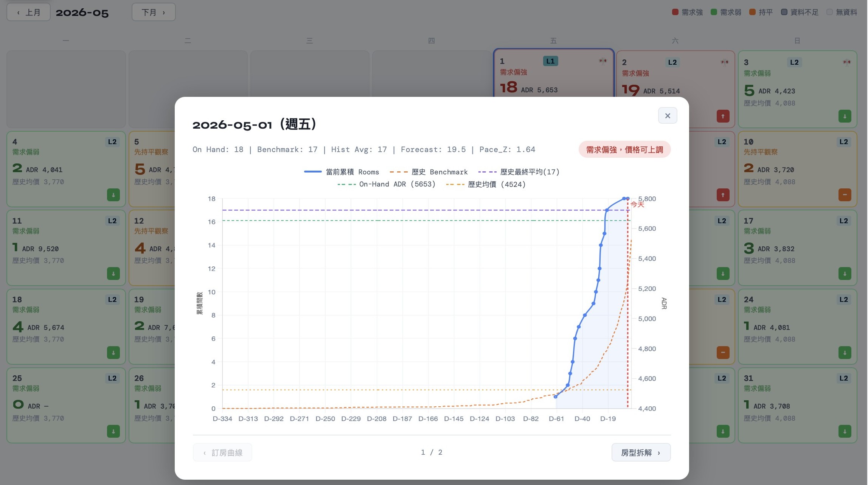Click L2 badge on day 18 card
868x485 pixels.
coord(112,299)
